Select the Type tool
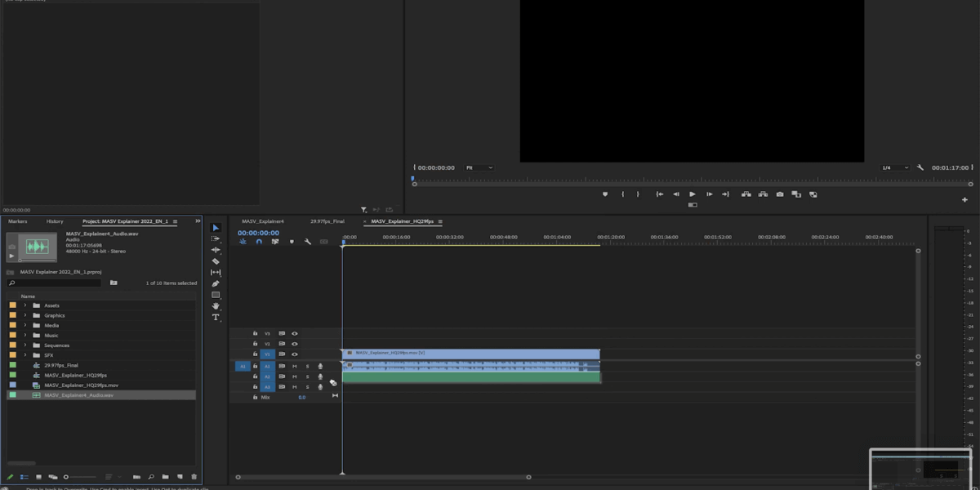Viewport: 980px width, 490px height. (x=216, y=317)
